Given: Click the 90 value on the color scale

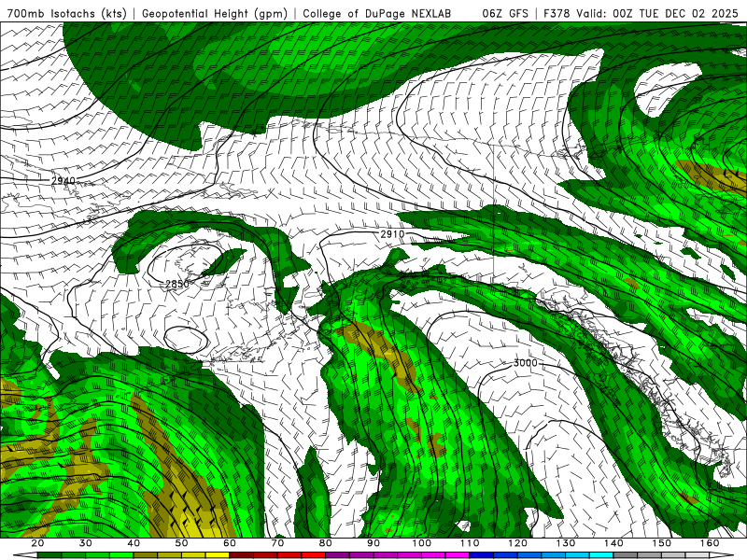Looking at the screenshot, I should click(374, 543).
